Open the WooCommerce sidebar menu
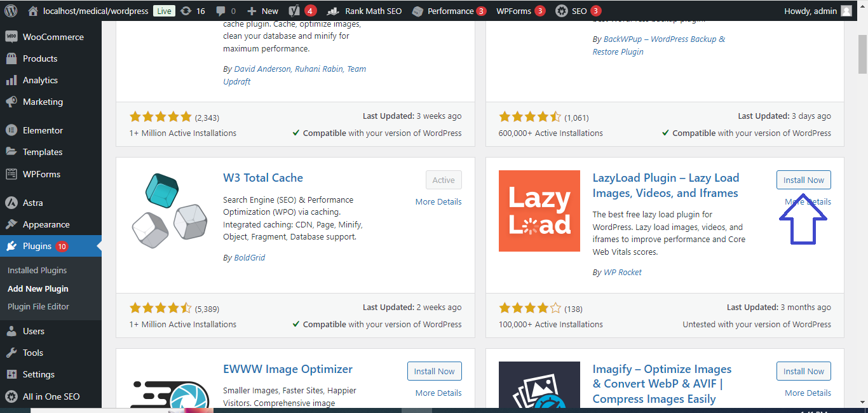 click(53, 37)
